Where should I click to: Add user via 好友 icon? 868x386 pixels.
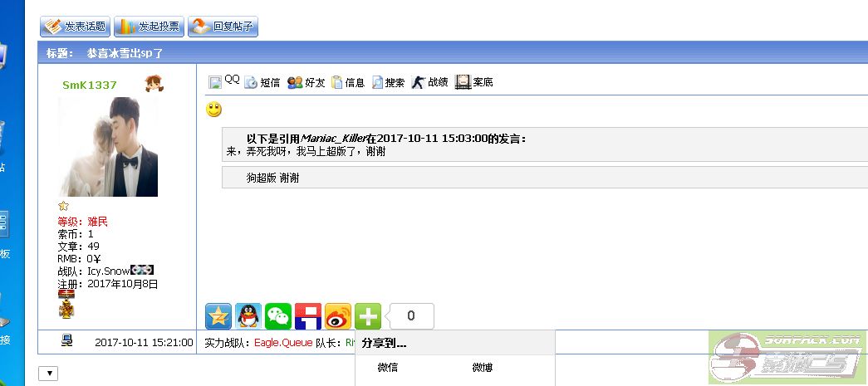[x=306, y=82]
